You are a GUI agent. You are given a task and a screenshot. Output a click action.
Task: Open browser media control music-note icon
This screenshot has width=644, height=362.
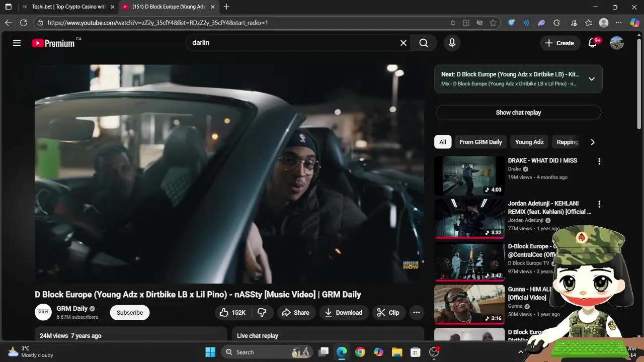pos(574,23)
